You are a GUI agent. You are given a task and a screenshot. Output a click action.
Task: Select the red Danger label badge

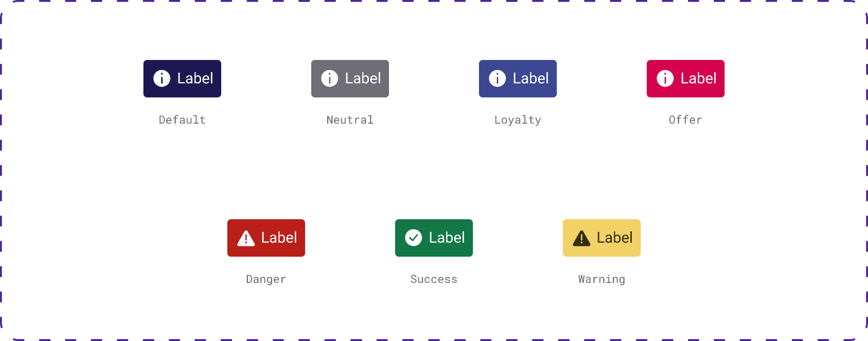pos(266,238)
